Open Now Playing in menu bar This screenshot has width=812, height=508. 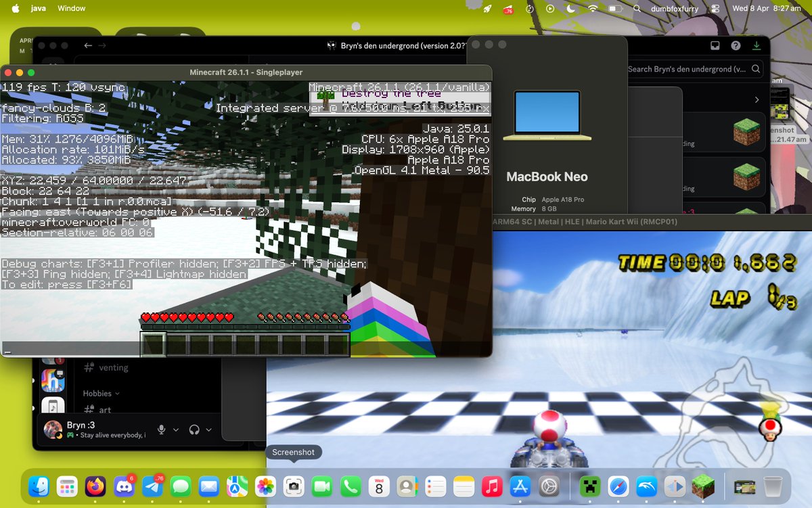(550, 9)
